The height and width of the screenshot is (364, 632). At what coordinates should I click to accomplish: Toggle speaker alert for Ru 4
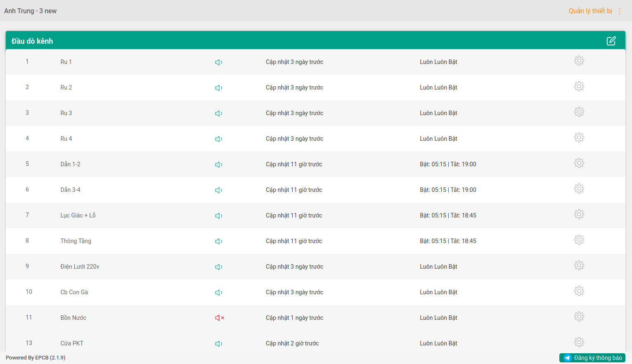[219, 139]
